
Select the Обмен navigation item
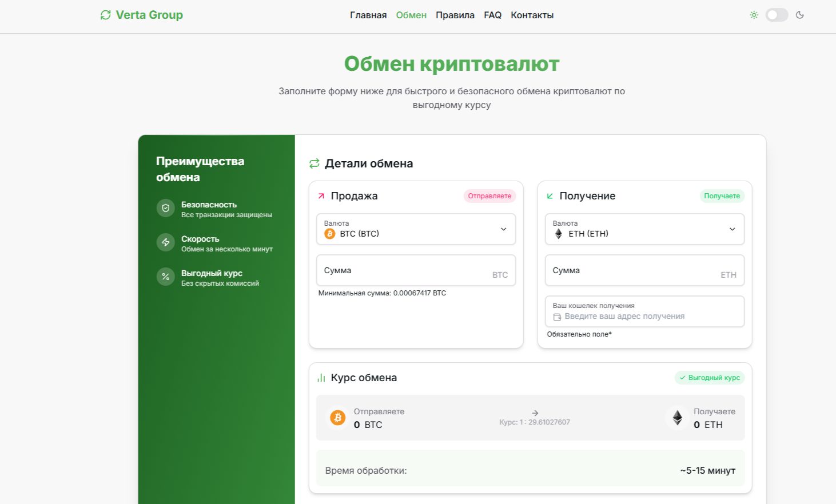[x=411, y=15]
